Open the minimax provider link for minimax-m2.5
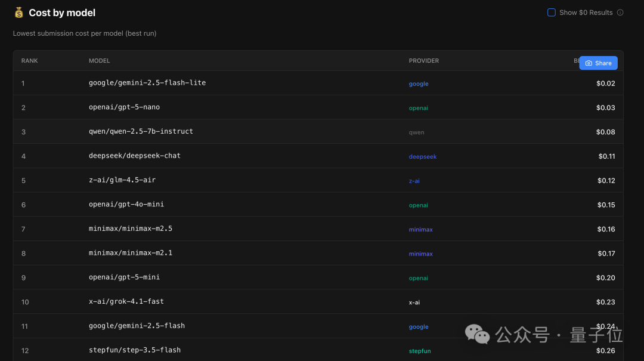 click(420, 229)
